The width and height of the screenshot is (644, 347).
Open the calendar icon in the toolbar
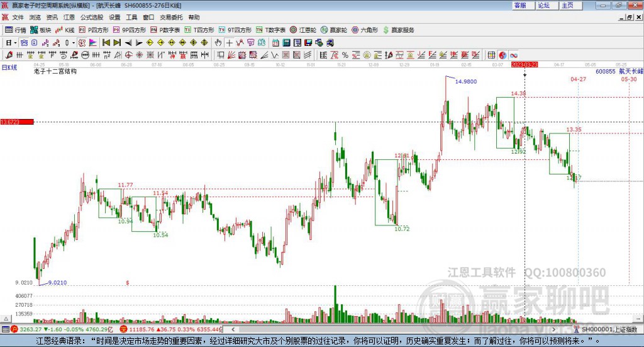point(275,43)
